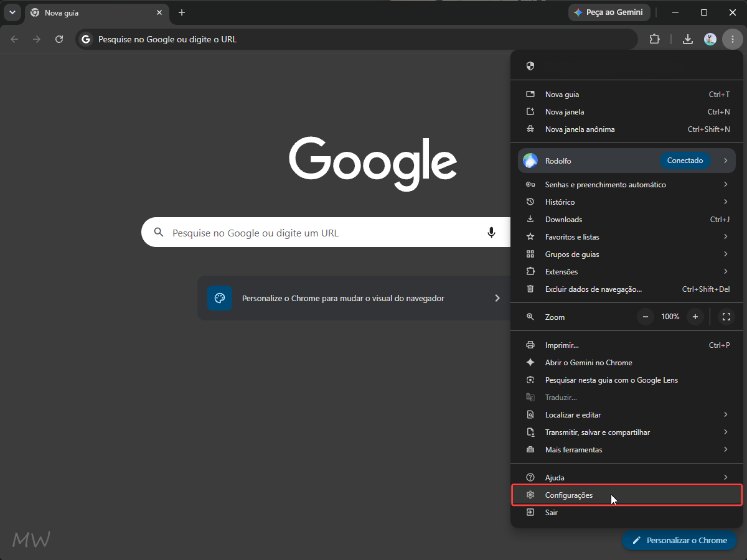This screenshot has height=560, width=747.
Task: Enter fullscreen using the zoom row icon
Action: 726,317
